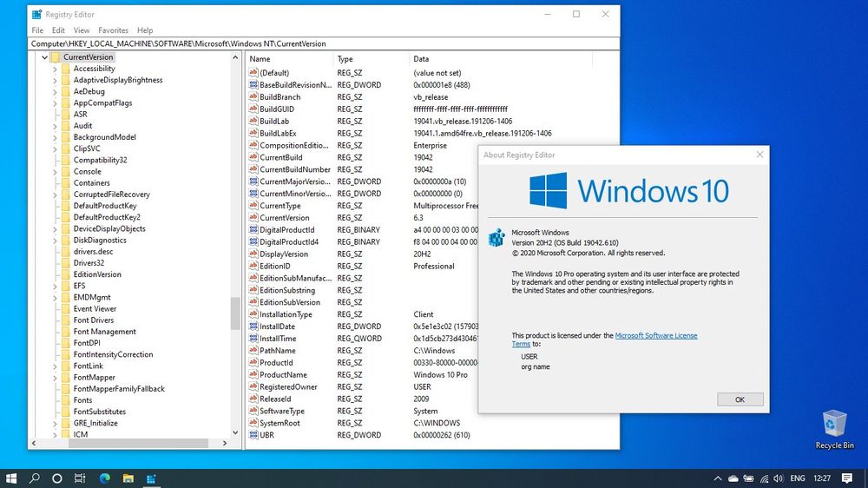Click the DWORD icon beside InstallDate

click(253, 326)
